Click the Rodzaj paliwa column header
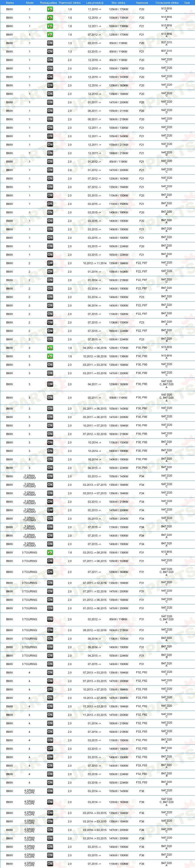Viewport: 195px width, 868px height. 49,3
